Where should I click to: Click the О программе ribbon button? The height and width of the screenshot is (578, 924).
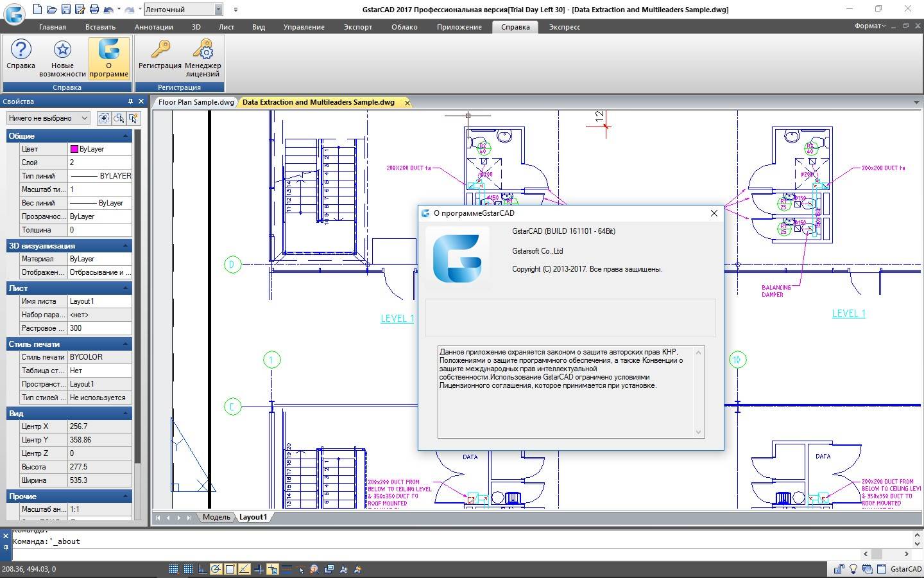point(108,58)
